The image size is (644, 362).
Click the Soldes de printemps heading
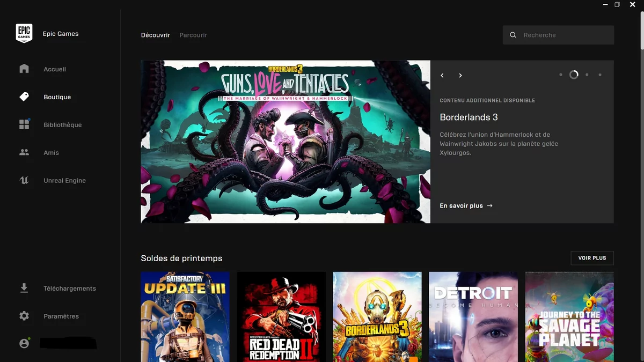[x=181, y=258]
